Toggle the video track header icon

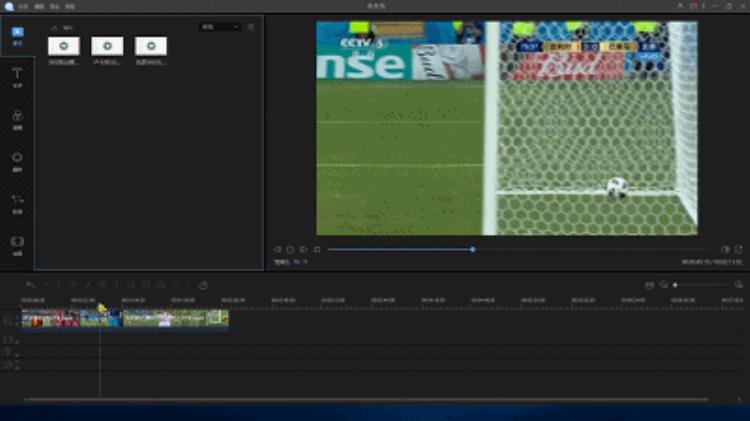pos(10,320)
